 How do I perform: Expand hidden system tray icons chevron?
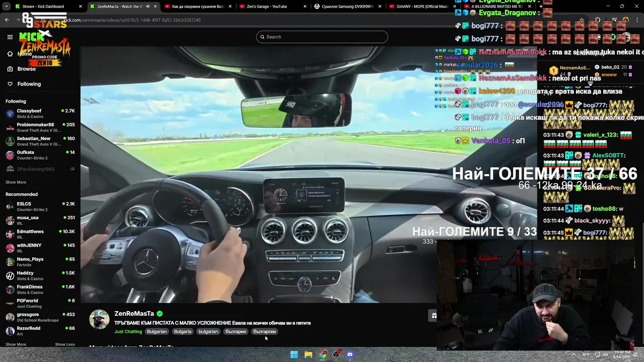tap(574, 354)
